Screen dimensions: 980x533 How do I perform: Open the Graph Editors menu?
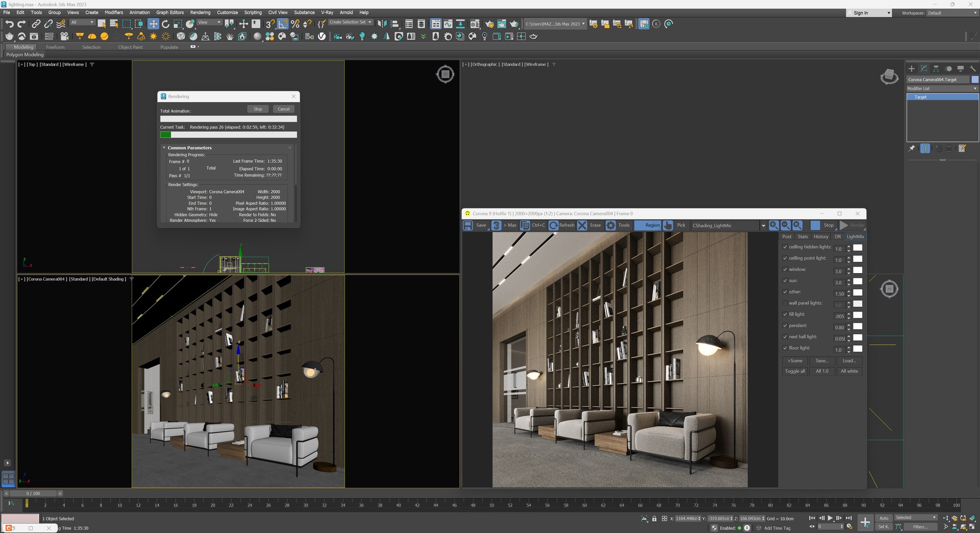170,13
